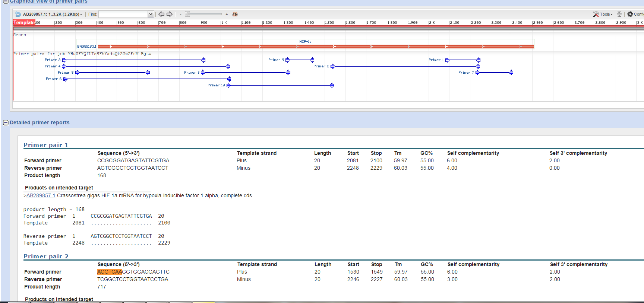Click Primer 10 reverse primer arrow
644x303 pixels.
point(332,85)
